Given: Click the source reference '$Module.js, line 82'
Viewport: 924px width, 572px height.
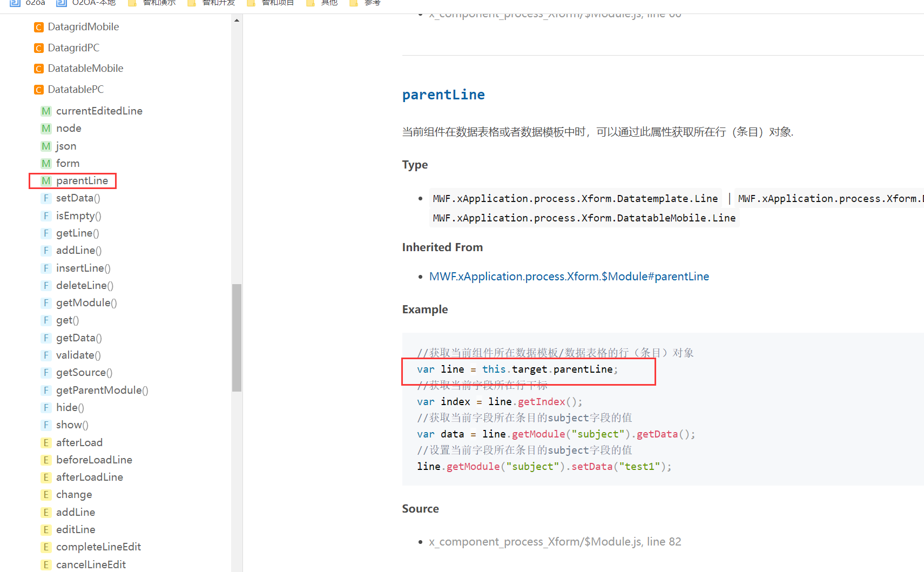Looking at the screenshot, I should [x=555, y=542].
